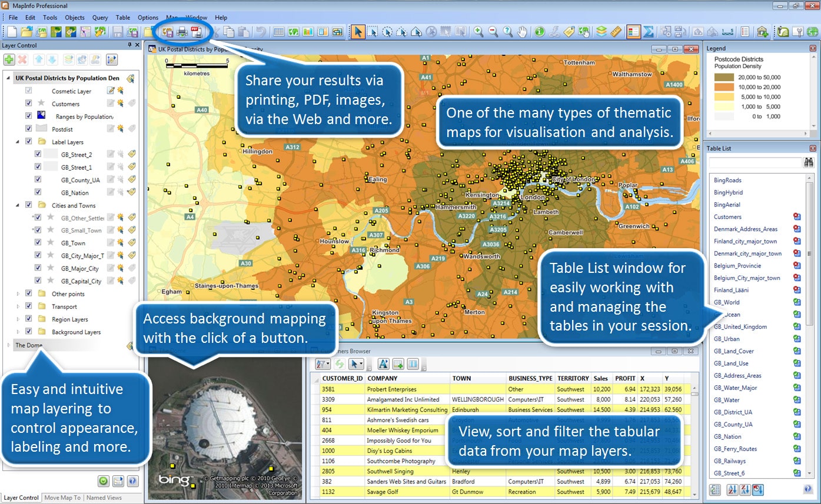Select the Ruler measuring tool
Image resolution: width=821 pixels, height=504 pixels.
point(616,32)
